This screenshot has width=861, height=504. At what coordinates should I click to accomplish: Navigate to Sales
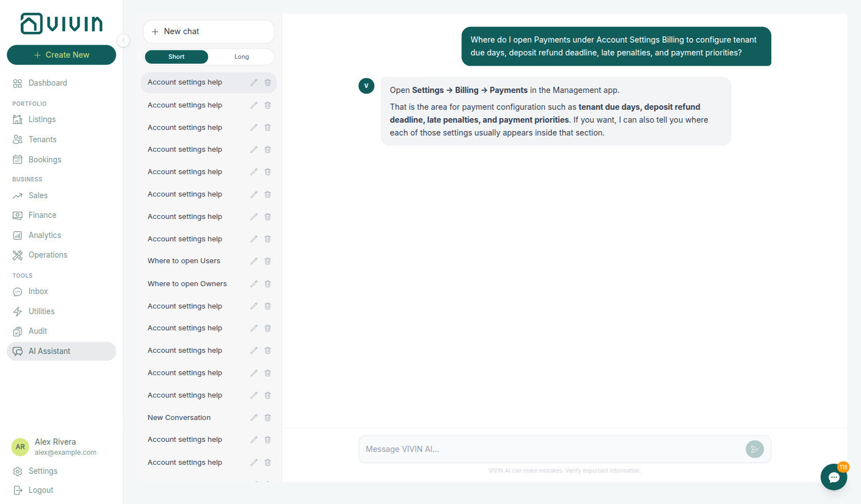[61, 195]
